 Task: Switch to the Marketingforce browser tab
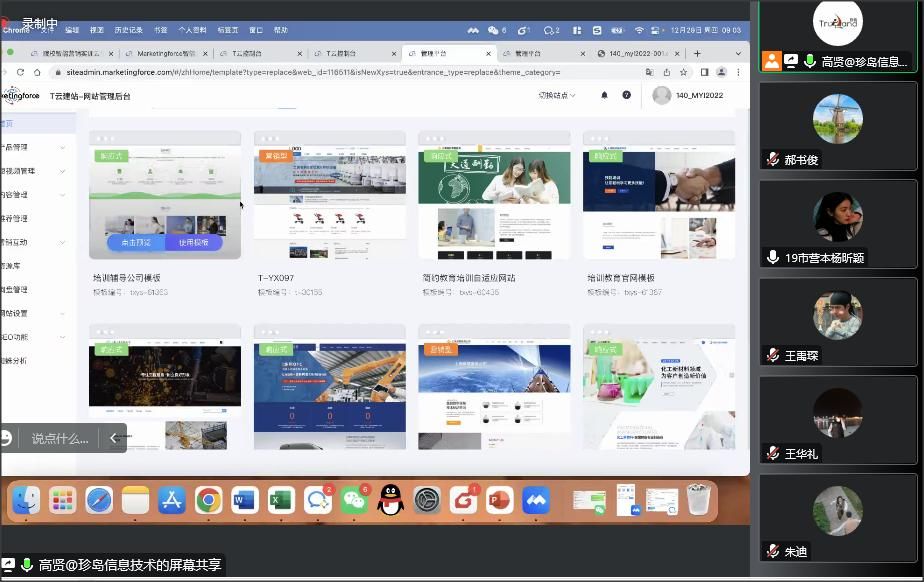pos(164,53)
